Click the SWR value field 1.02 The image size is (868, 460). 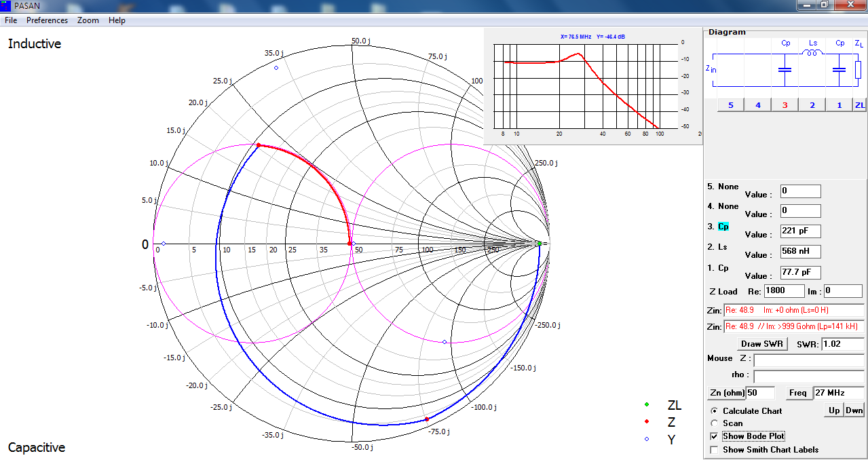(x=842, y=344)
